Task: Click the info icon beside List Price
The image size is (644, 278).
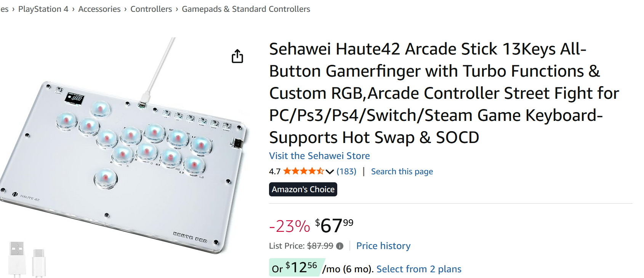Action: click(x=340, y=246)
